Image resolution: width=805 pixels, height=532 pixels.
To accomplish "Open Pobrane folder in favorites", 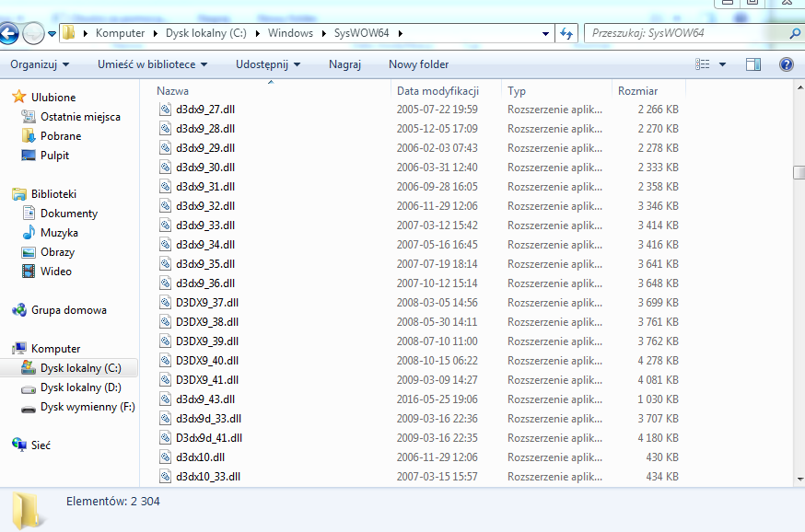I will [61, 136].
